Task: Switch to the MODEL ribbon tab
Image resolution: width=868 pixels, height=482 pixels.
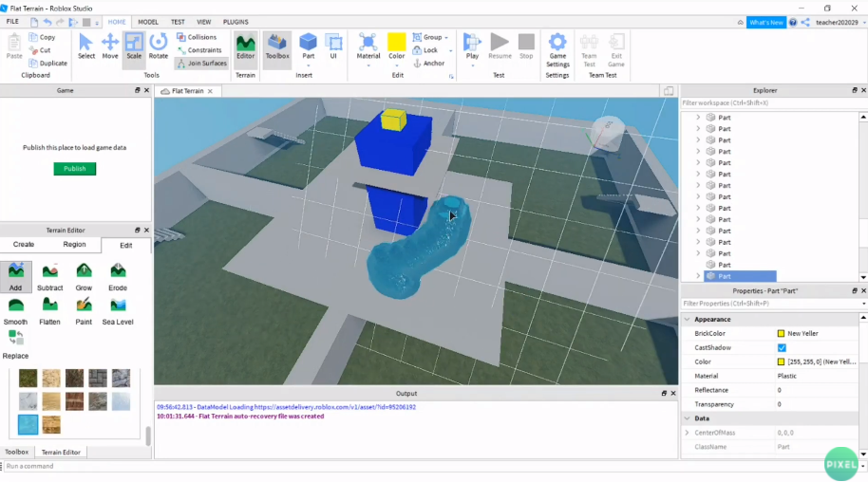Action: [x=148, y=22]
